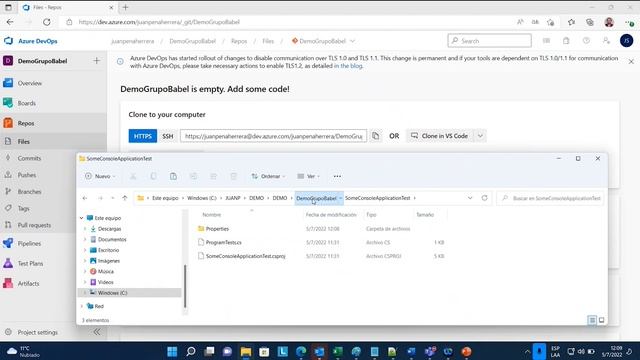Refresh the browser page
This screenshot has height=360, width=640.
(x=47, y=22)
